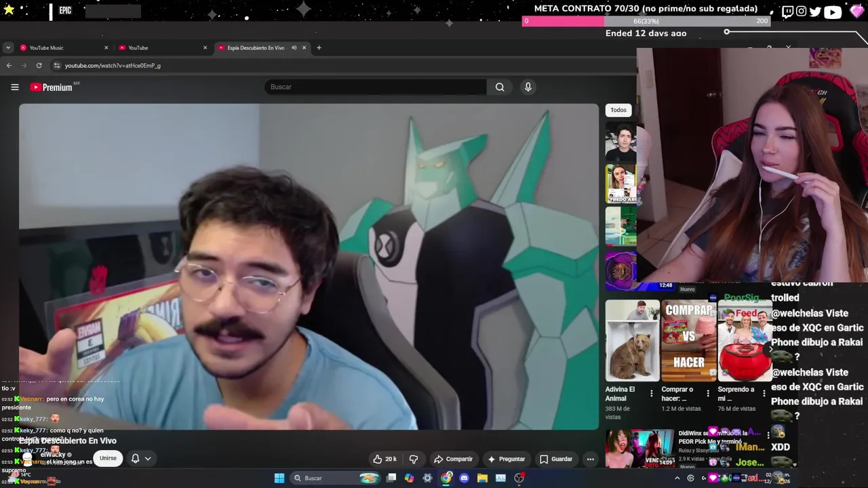Screen dimensions: 868x488
Task: Open the Adivina El Animal bear thumbnail
Action: point(632,340)
